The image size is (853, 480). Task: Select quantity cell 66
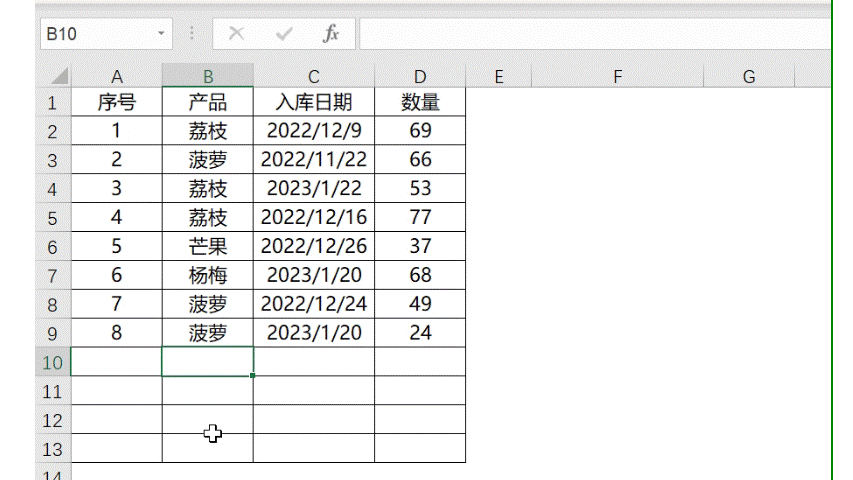pyautogui.click(x=420, y=159)
